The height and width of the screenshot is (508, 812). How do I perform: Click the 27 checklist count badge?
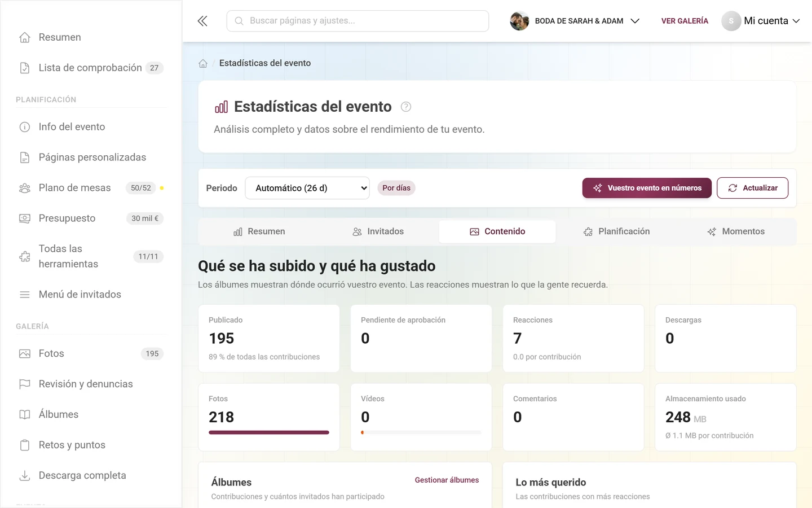point(155,68)
